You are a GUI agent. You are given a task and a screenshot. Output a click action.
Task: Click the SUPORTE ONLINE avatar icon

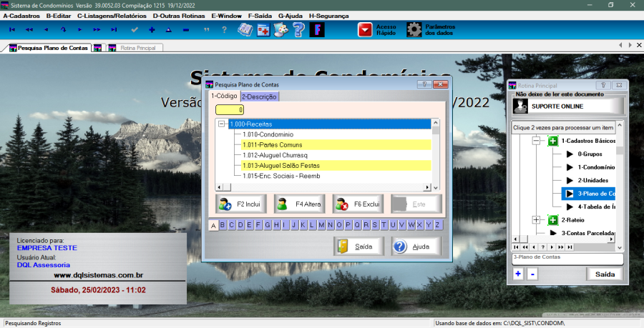pyautogui.click(x=521, y=106)
